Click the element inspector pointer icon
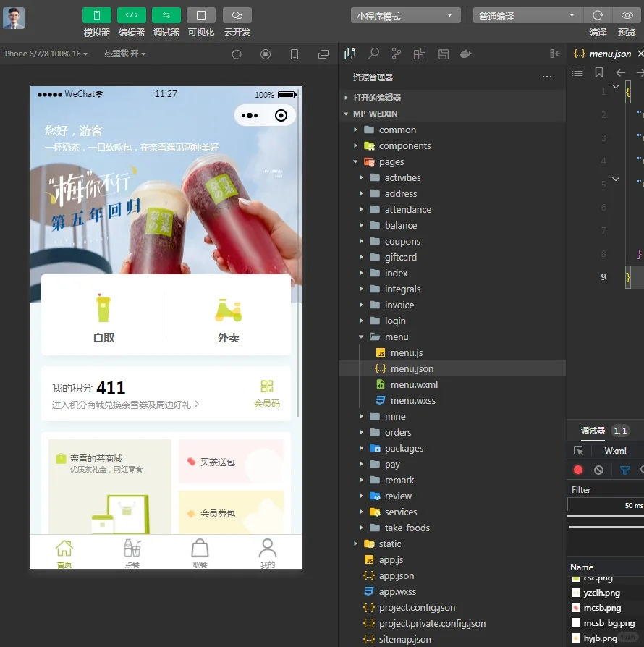 pos(578,451)
